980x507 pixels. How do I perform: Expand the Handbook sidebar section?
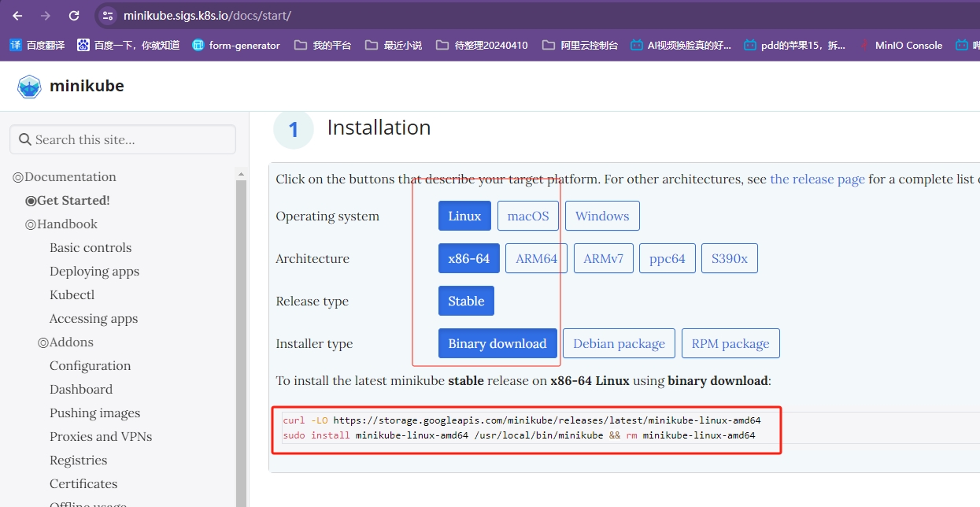point(31,224)
